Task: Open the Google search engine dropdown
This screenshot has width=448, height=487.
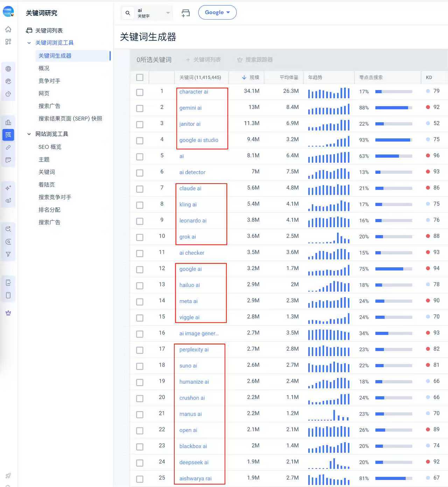Action: tap(217, 12)
